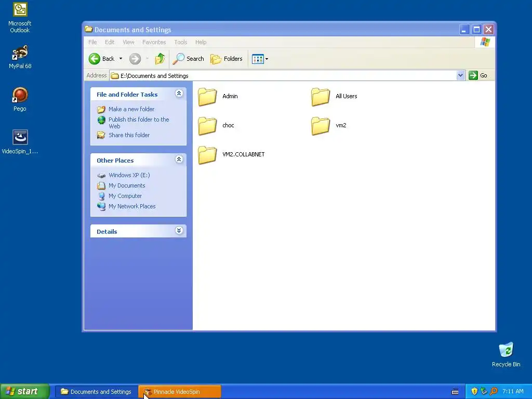Viewport: 532px width, 399px height.
Task: Click the My Computer sidebar icon
Action: [x=101, y=196]
